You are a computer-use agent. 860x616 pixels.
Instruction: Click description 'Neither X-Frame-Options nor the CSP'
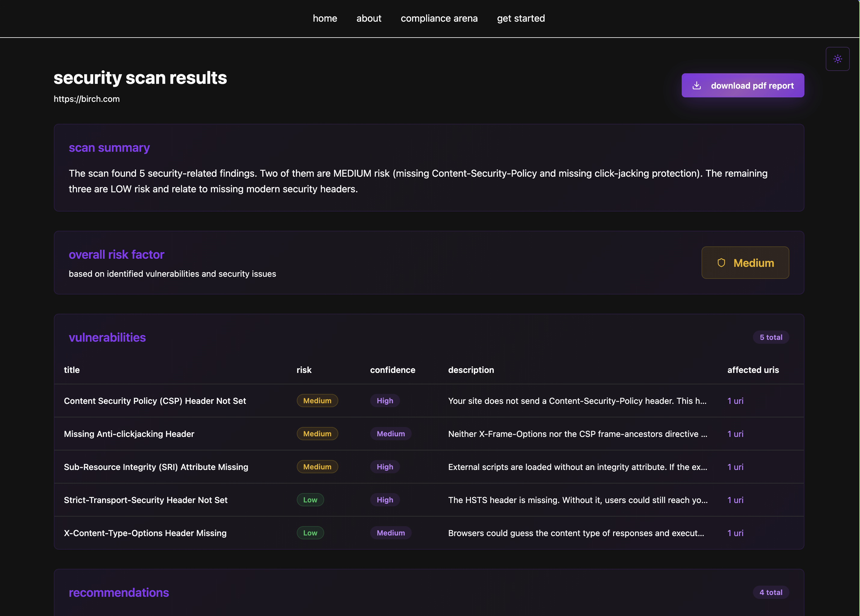(578, 434)
